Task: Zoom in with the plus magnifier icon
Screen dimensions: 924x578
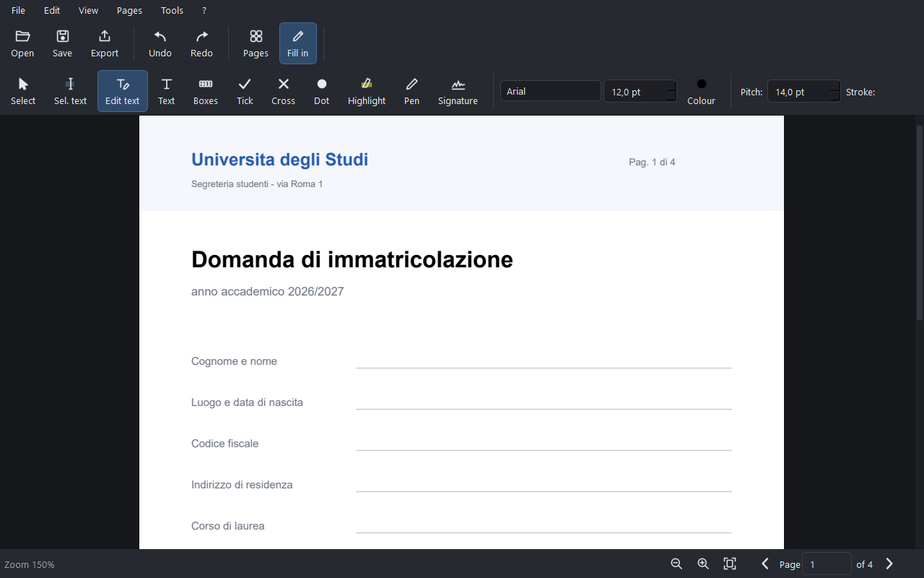Action: click(703, 564)
